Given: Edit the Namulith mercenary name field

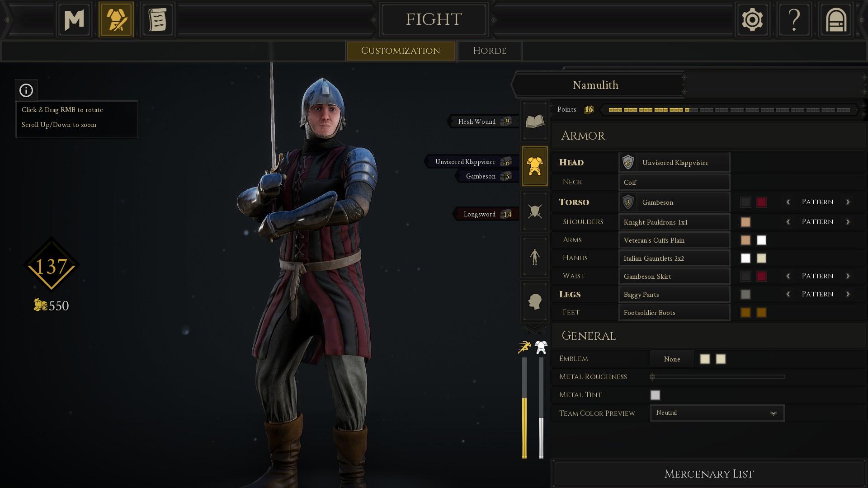Looking at the screenshot, I should [x=595, y=85].
